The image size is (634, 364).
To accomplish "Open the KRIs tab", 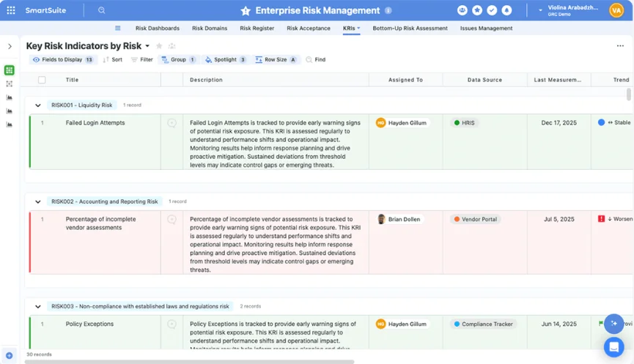I will tap(351, 29).
